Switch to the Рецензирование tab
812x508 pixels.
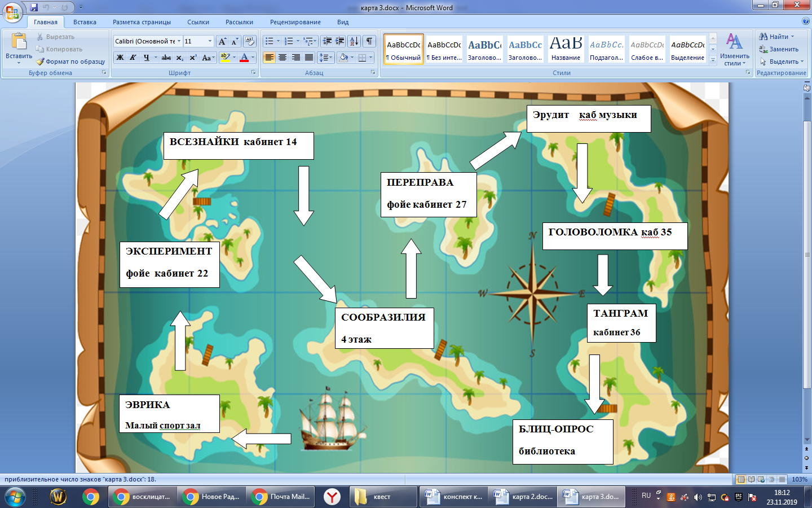[295, 22]
